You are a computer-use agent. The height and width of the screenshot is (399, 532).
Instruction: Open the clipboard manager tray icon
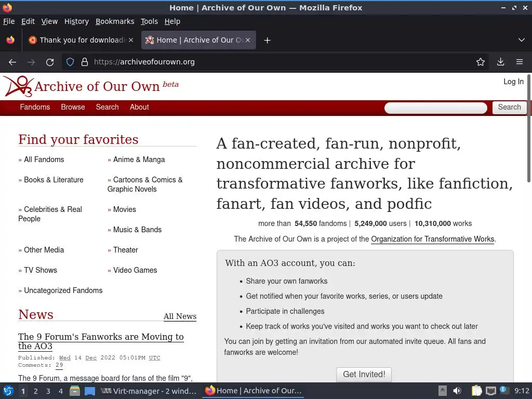(x=477, y=391)
